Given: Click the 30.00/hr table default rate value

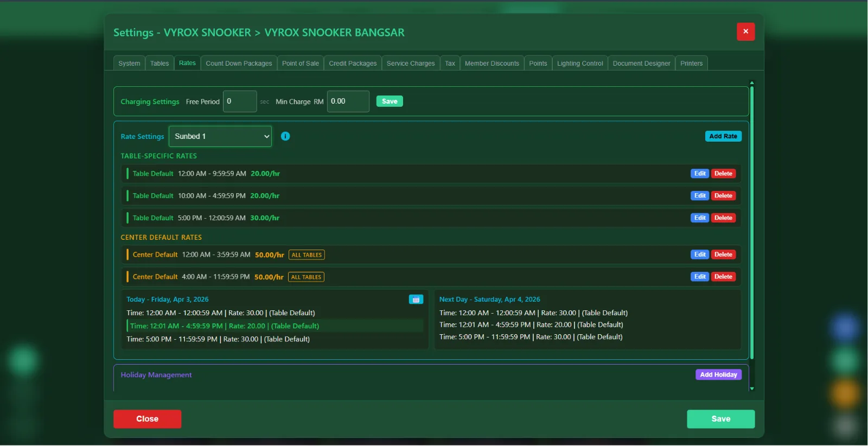Looking at the screenshot, I should (x=265, y=218).
